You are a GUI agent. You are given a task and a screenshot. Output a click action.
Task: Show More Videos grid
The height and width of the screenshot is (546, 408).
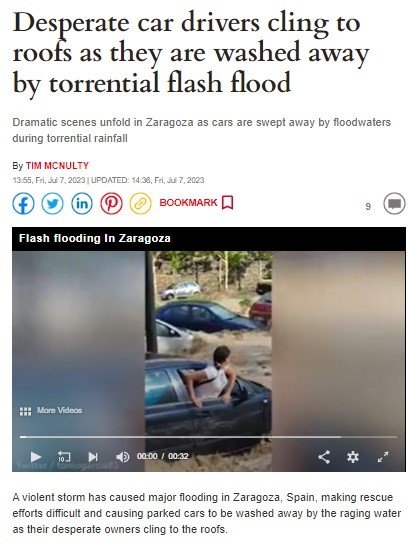tap(51, 411)
